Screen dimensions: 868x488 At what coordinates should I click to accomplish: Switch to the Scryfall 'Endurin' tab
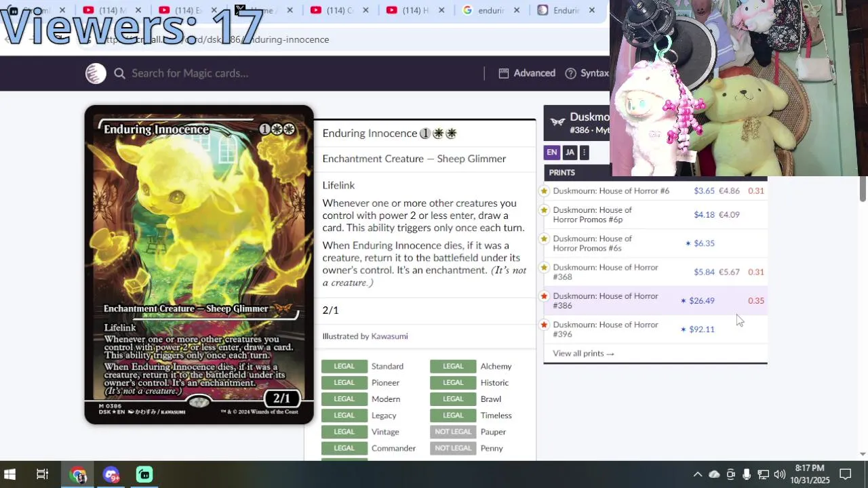click(566, 10)
